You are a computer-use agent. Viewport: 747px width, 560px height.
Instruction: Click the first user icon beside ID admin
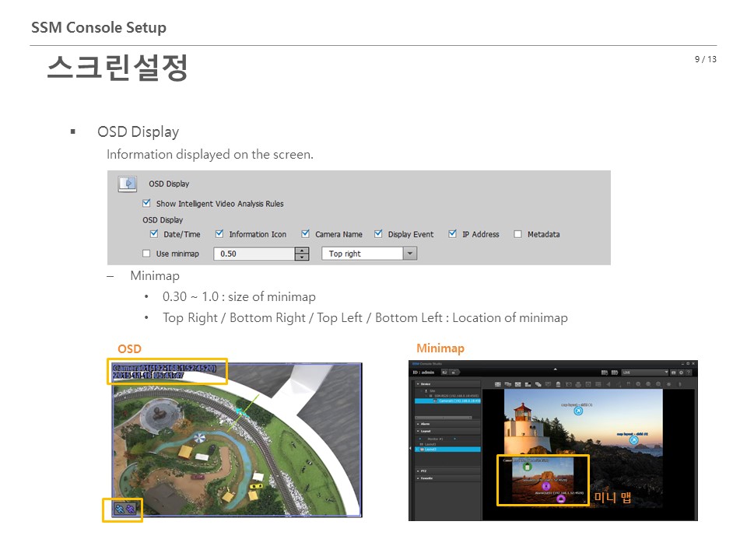click(444, 373)
